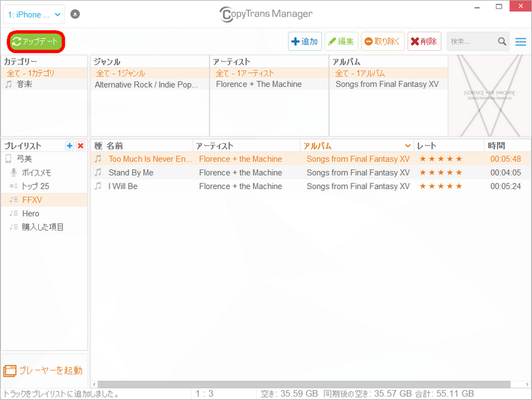Open the 1: iPhone device dropdown
The width and height of the screenshot is (532, 400).
pyautogui.click(x=34, y=15)
